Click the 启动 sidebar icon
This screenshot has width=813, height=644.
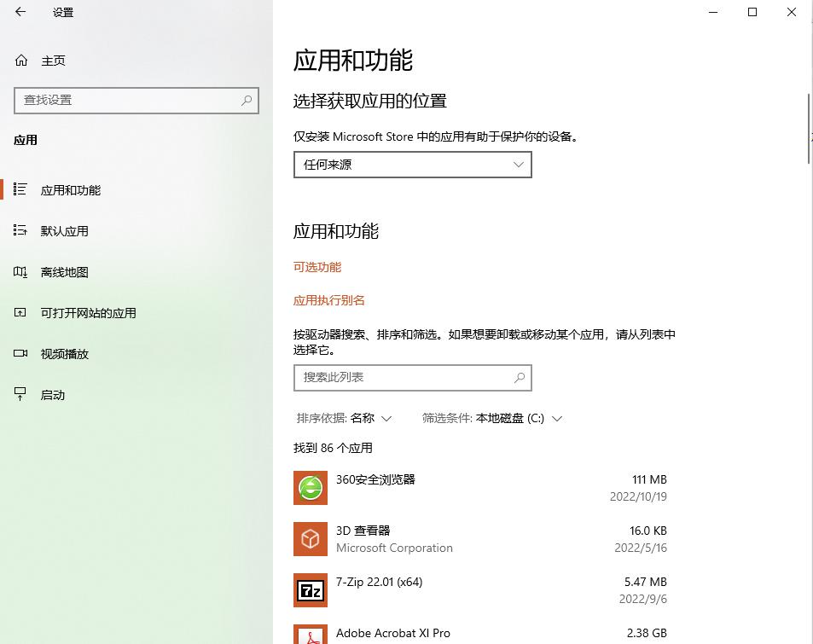[x=20, y=394]
